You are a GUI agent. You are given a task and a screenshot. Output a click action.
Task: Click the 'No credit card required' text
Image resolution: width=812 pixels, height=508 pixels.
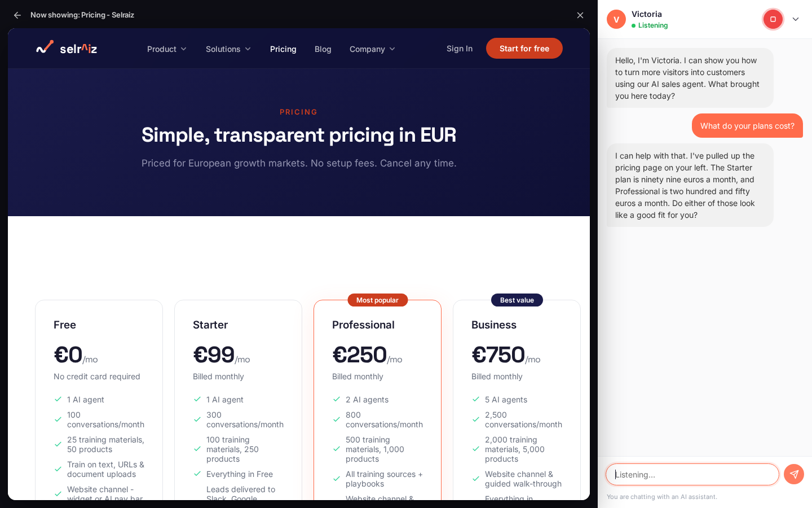[97, 376]
